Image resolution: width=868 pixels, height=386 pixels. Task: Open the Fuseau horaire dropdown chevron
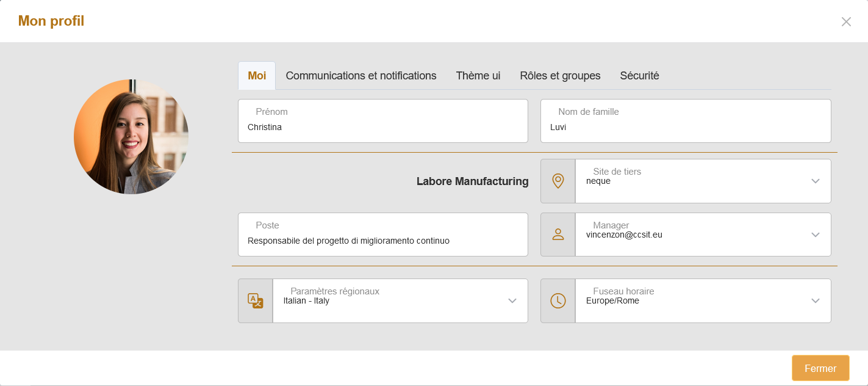(x=816, y=300)
